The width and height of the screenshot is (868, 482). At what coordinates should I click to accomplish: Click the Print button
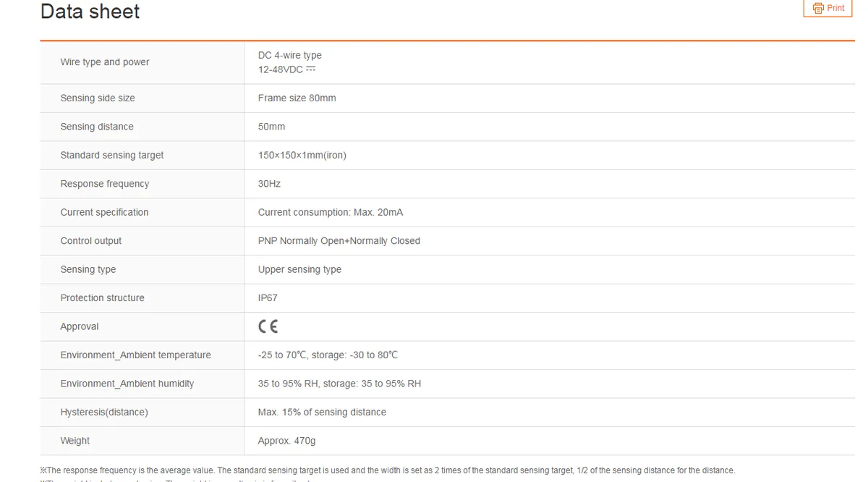827,8
